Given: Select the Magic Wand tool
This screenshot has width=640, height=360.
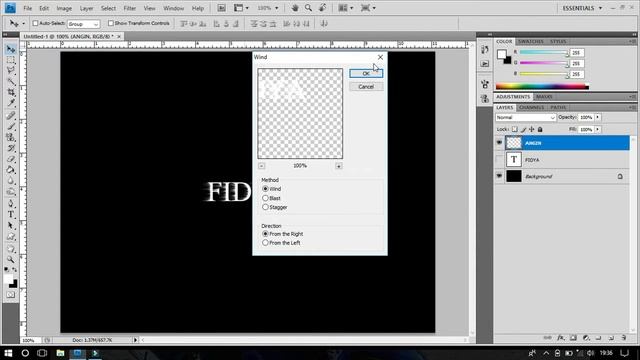Looking at the screenshot, I should (x=11, y=82).
